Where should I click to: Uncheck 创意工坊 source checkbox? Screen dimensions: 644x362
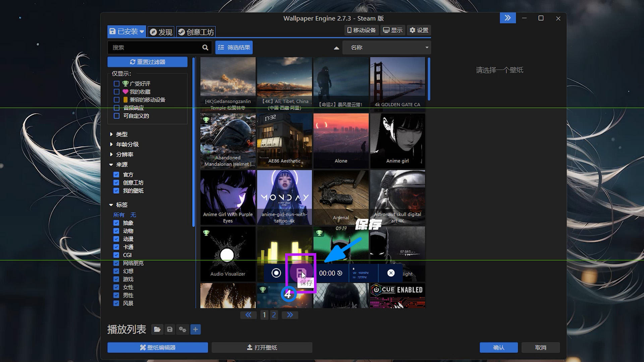point(116,183)
